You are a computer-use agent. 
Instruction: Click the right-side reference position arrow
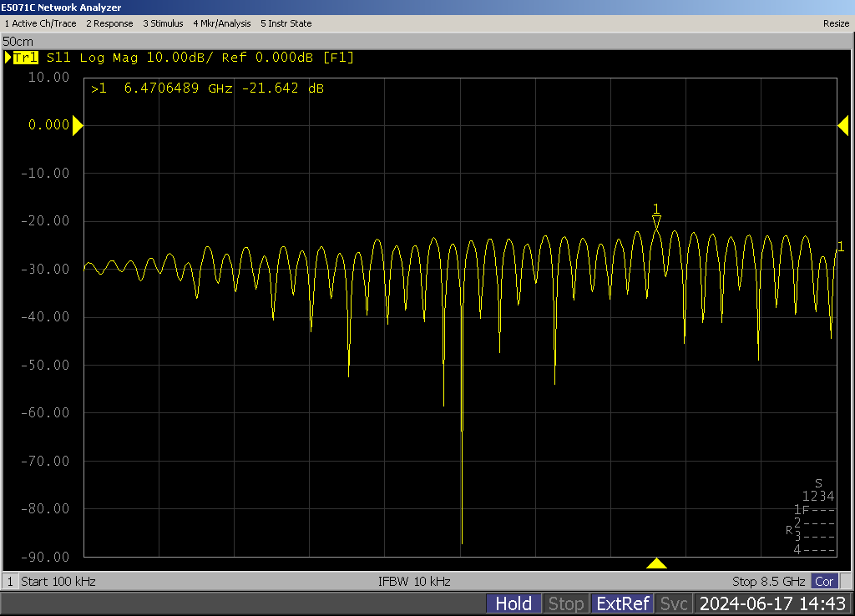[842, 125]
